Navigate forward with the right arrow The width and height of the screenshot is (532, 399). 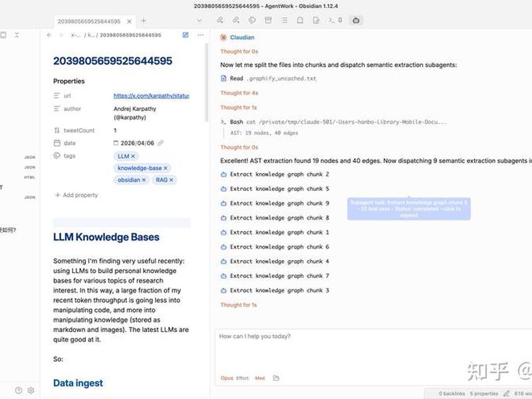pyautogui.click(x=61, y=35)
